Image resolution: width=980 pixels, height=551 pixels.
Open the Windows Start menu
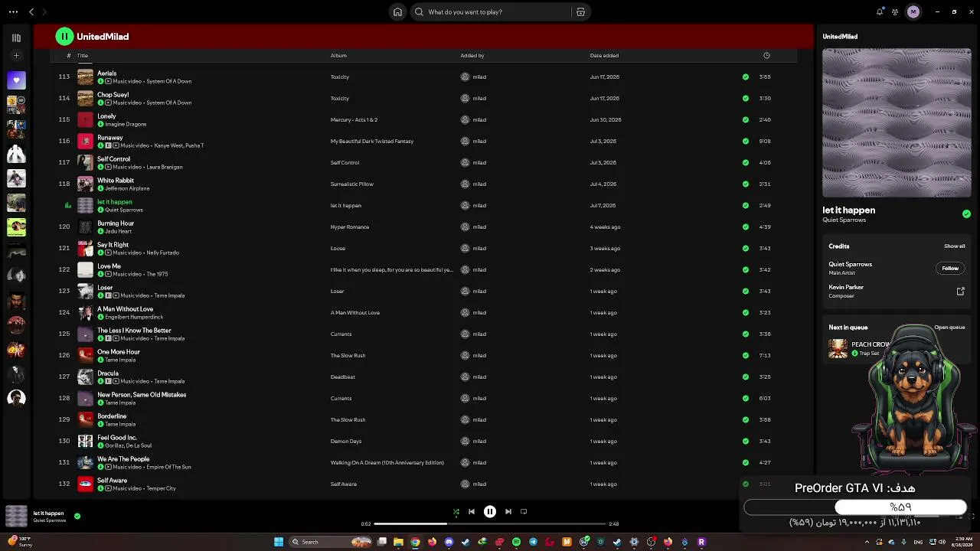point(279,542)
